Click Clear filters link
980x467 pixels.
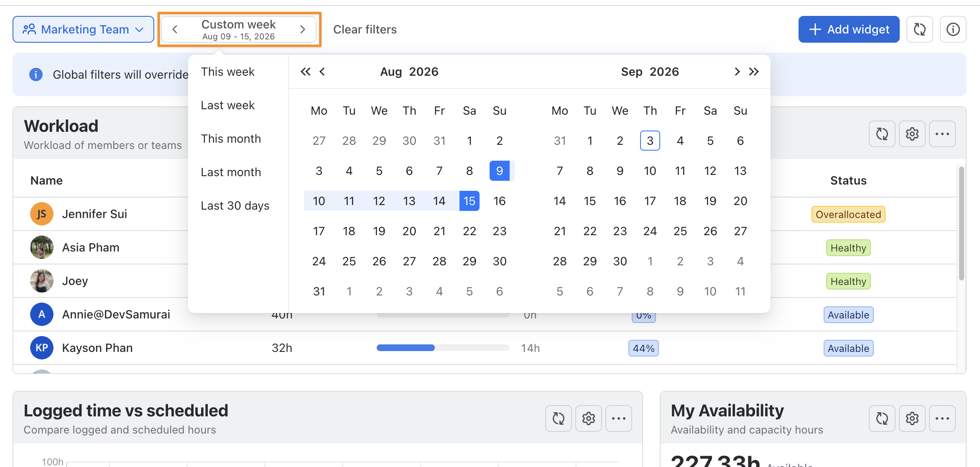(365, 29)
